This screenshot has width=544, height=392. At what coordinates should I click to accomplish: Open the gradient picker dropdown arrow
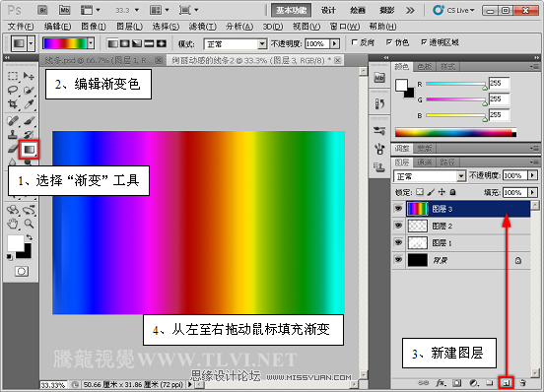(91, 43)
